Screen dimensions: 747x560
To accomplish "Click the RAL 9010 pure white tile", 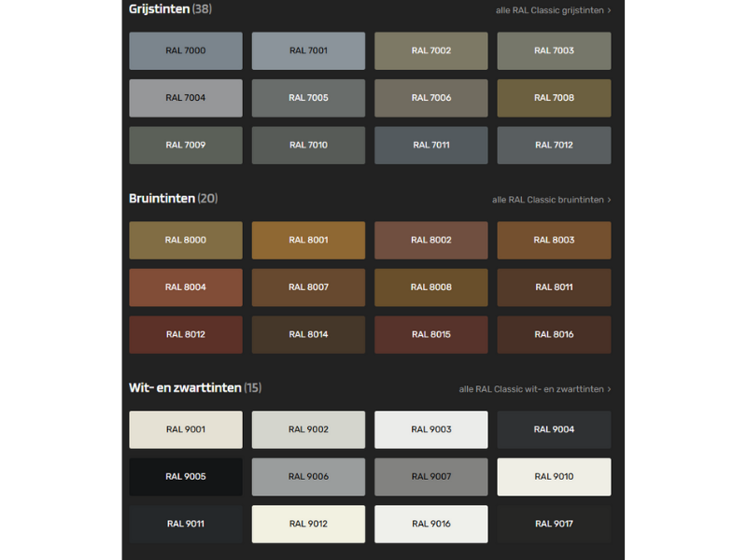I will pos(554,477).
